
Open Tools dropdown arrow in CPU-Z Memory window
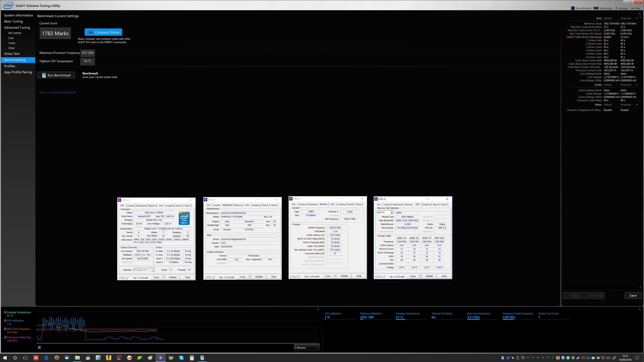point(335,276)
